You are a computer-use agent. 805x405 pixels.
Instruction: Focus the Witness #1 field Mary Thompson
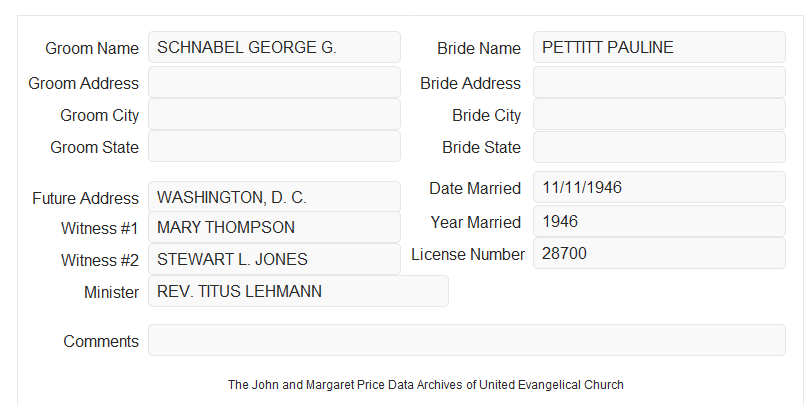pyautogui.click(x=274, y=227)
